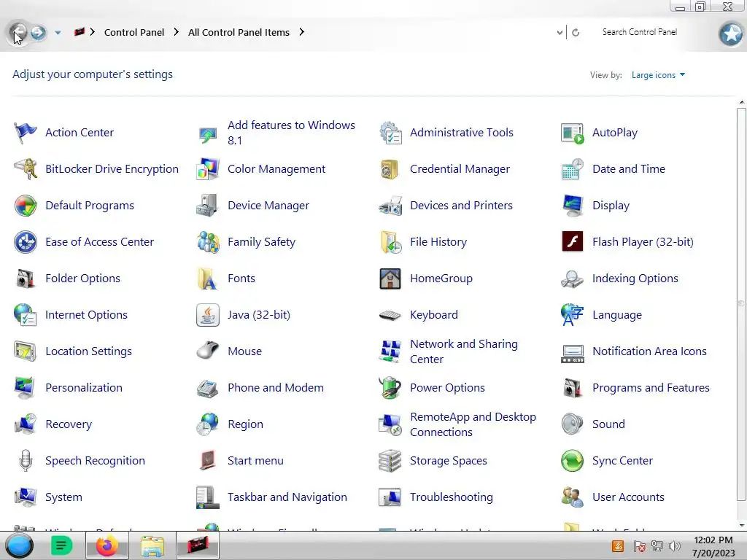Open the recent locations dropdown arrow

point(58,32)
